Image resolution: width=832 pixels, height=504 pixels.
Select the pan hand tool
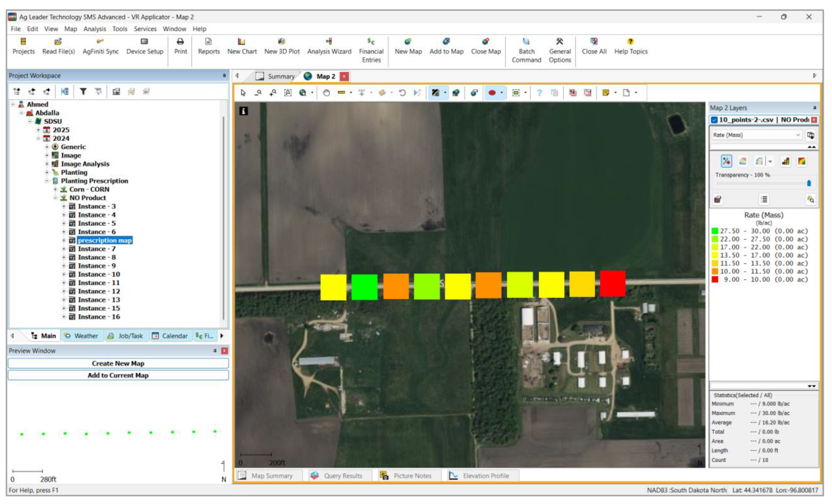coord(326,92)
